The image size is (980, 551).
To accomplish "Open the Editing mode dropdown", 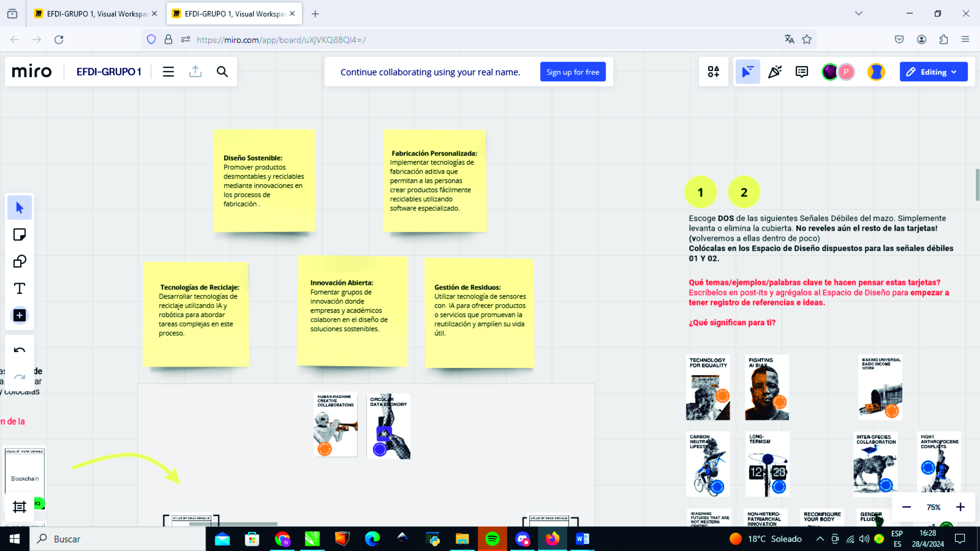I will click(x=933, y=72).
